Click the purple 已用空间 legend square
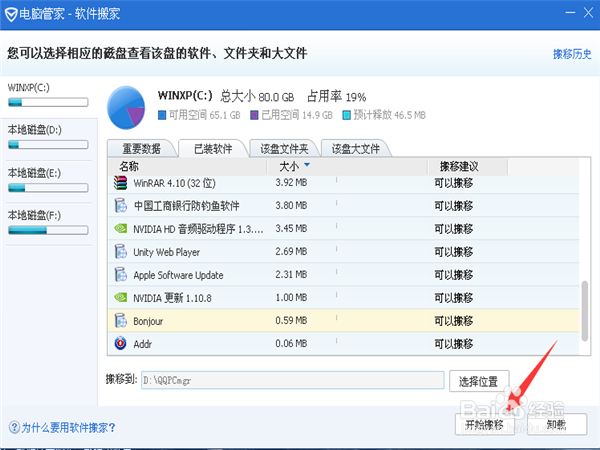The height and width of the screenshot is (450, 600). (x=254, y=115)
